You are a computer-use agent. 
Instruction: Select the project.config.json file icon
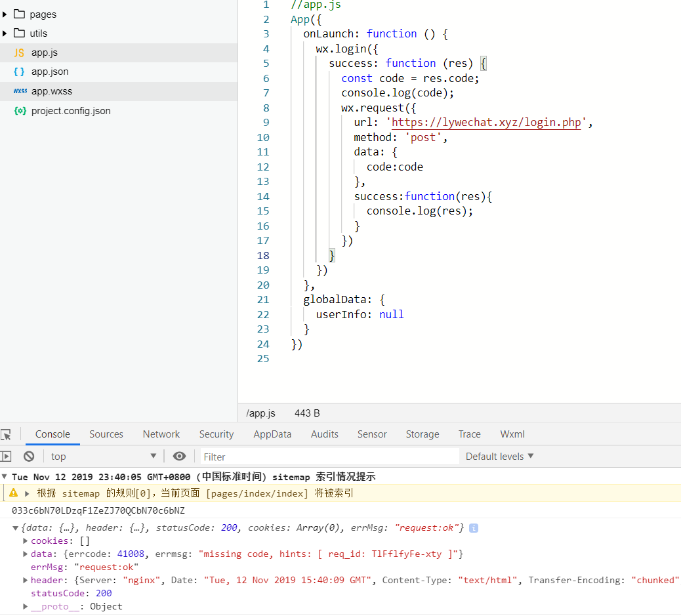(20, 111)
